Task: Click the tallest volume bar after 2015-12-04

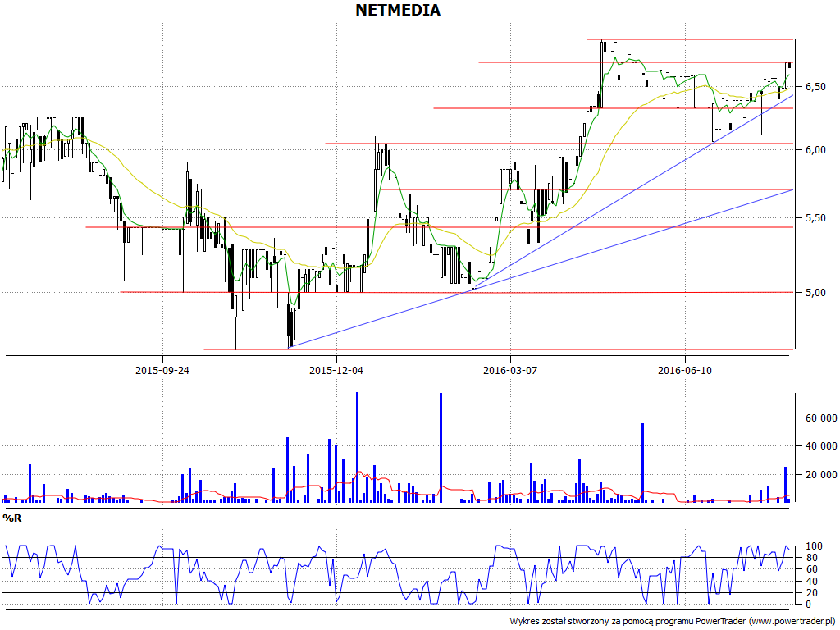Action: (358, 447)
